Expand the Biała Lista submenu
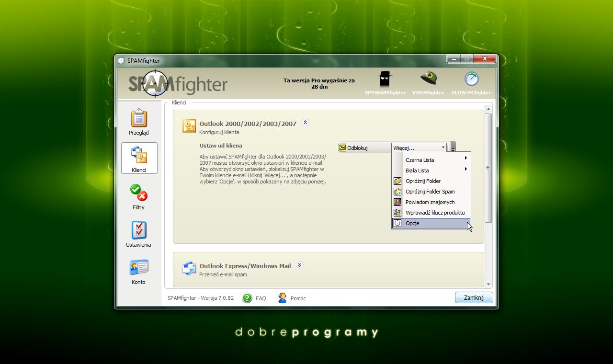The image size is (613, 364). pyautogui.click(x=431, y=171)
